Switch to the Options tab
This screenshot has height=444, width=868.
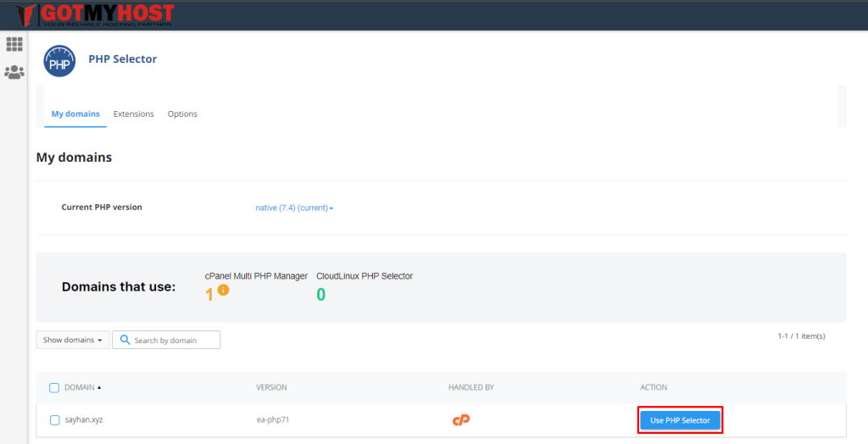[x=182, y=114]
